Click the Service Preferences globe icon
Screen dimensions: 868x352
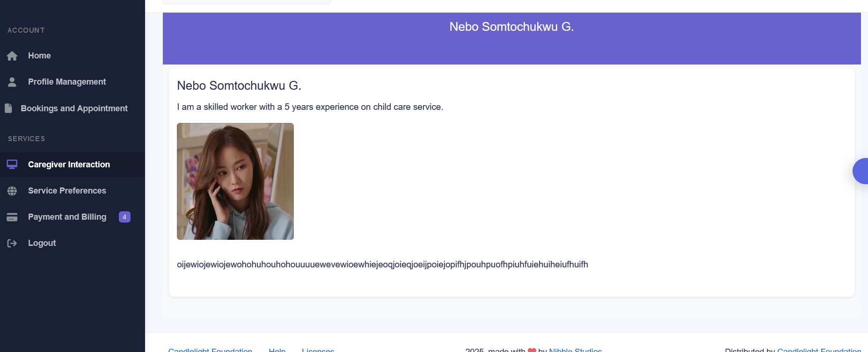pos(12,191)
